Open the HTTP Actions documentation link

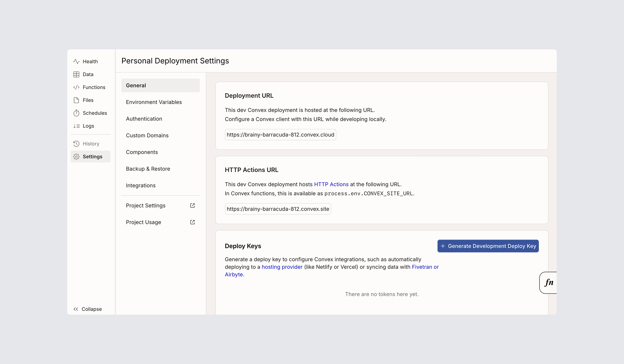[331, 184]
